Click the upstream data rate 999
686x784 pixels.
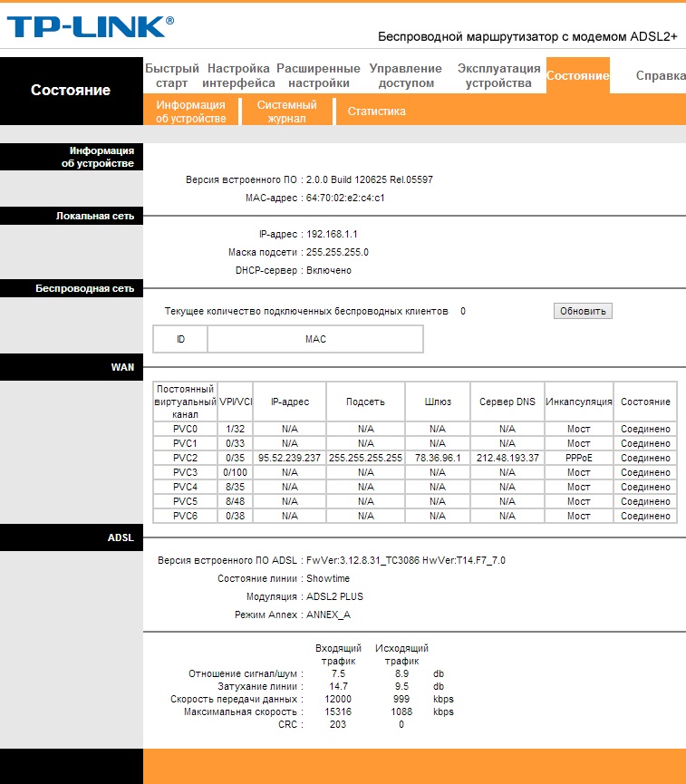(x=401, y=699)
